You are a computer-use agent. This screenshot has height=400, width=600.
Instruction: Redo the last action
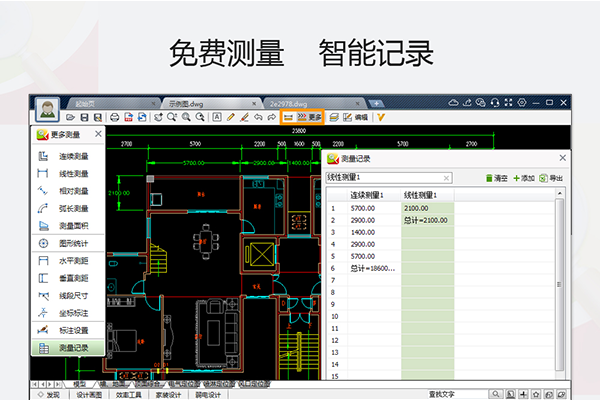[272, 117]
